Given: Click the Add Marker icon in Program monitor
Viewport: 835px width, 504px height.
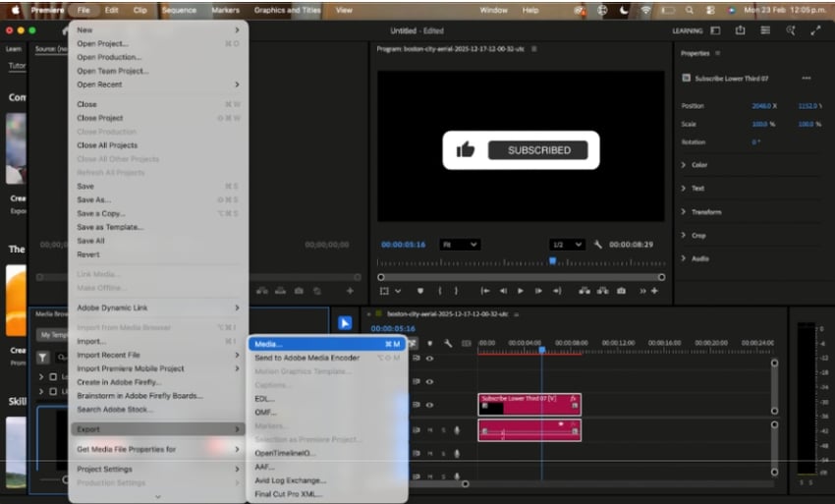Looking at the screenshot, I should [x=420, y=291].
